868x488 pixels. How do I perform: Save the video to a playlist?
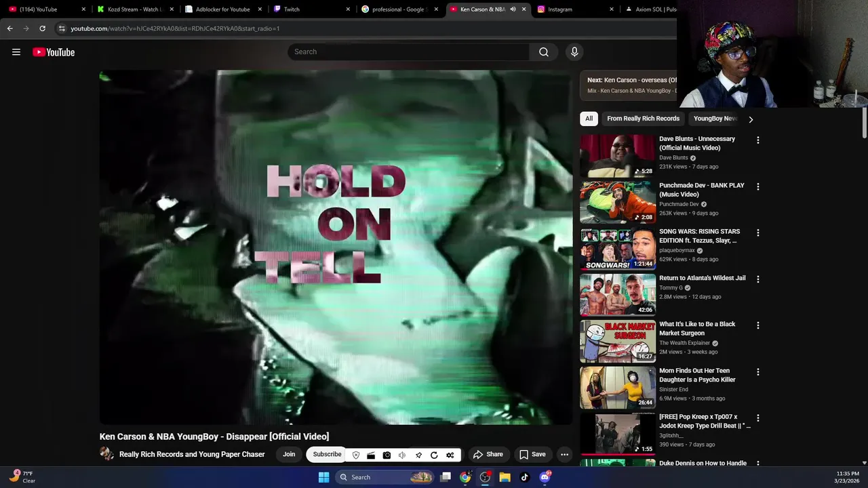tap(532, 454)
